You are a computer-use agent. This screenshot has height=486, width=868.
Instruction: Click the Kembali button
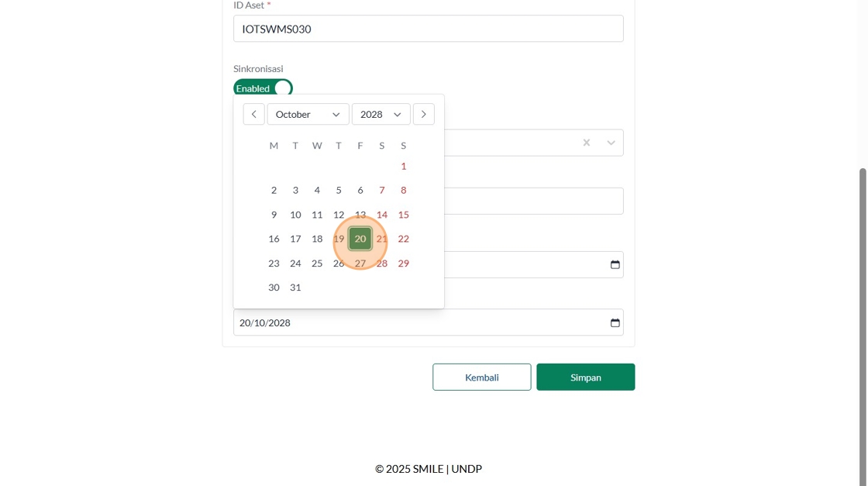point(481,377)
